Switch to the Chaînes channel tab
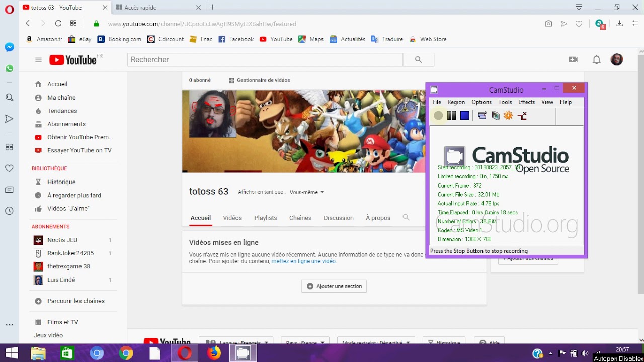Viewport: 644px width, 362px height. (300, 218)
